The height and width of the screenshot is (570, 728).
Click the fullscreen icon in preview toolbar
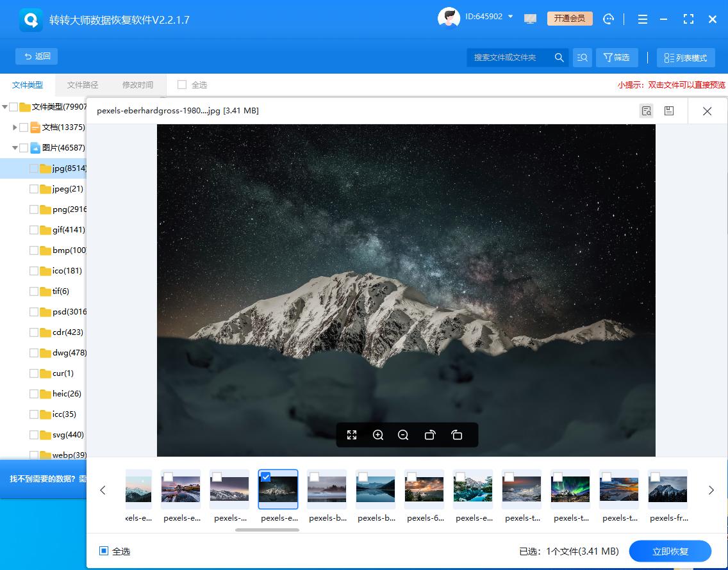tap(352, 435)
